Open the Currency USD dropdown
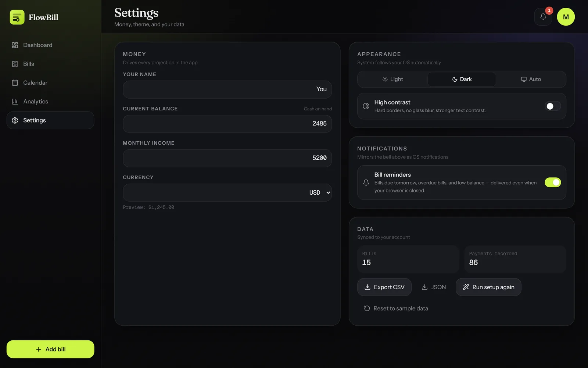Image resolution: width=588 pixels, height=368 pixels. [x=227, y=192]
